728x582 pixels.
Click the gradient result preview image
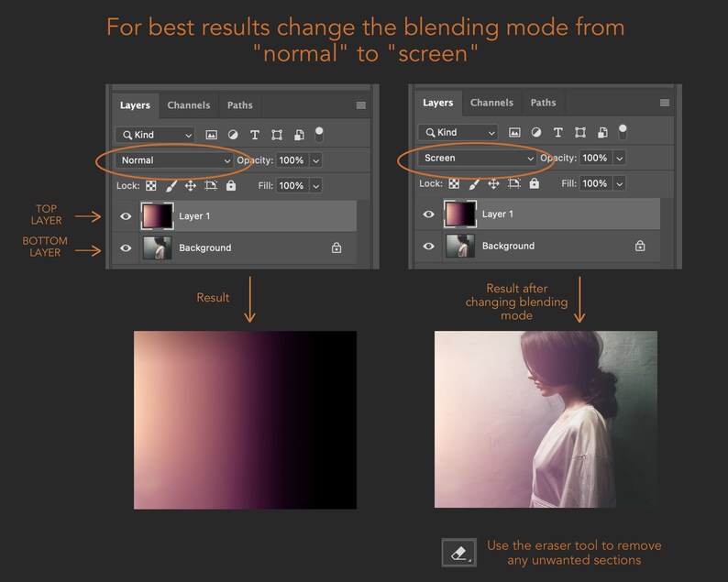[245, 420]
